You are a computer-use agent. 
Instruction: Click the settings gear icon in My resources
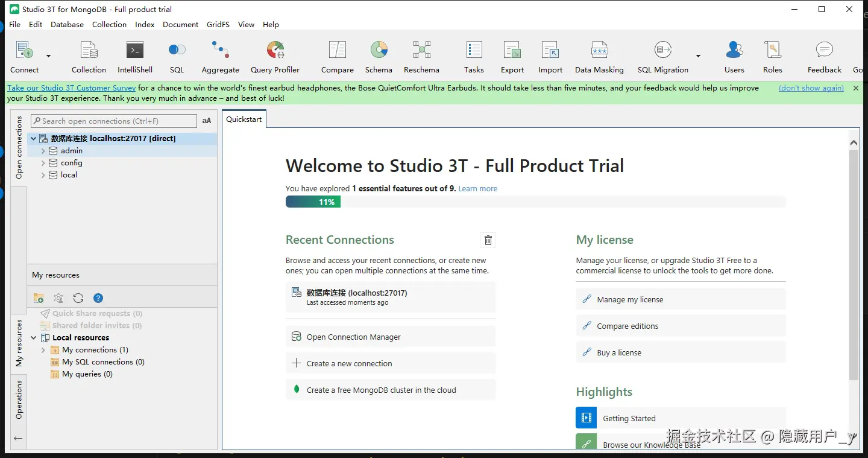tap(58, 298)
